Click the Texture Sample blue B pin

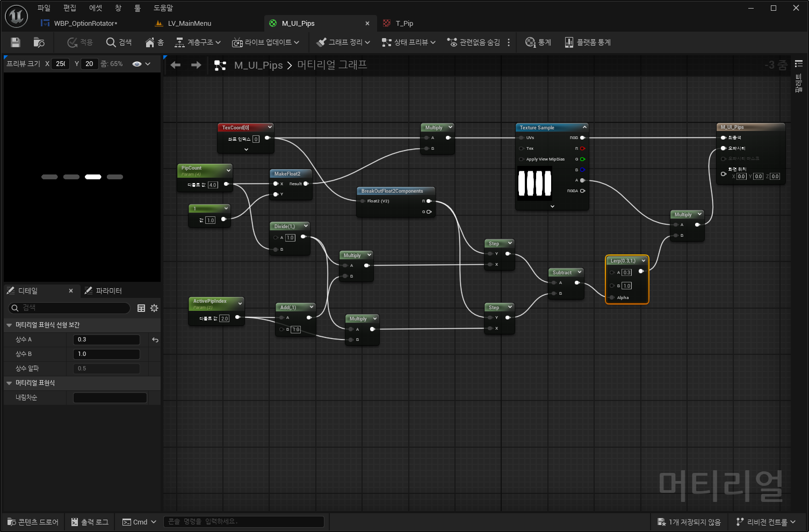click(x=582, y=170)
